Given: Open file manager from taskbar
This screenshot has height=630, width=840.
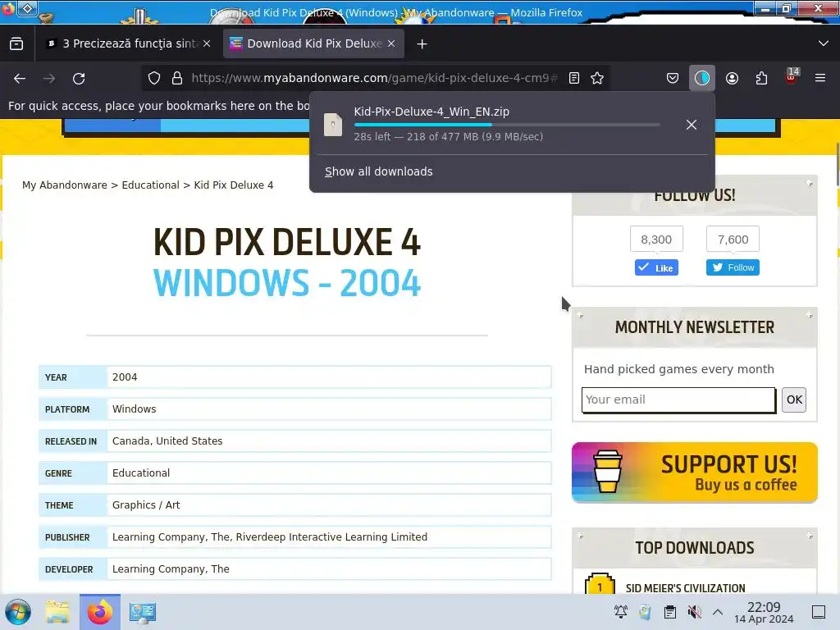Looking at the screenshot, I should click(x=57, y=612).
